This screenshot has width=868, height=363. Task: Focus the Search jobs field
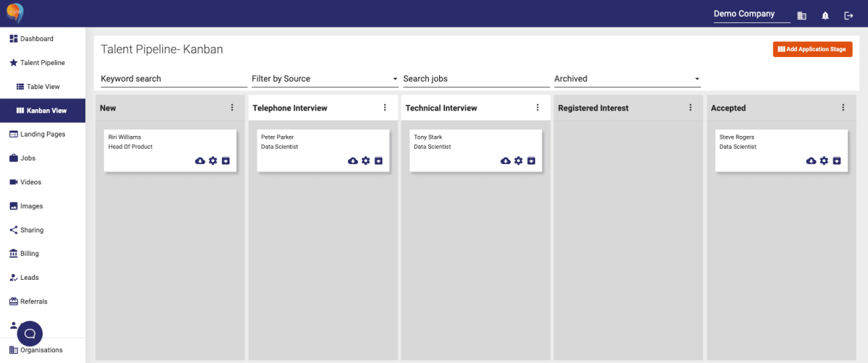tap(476, 79)
